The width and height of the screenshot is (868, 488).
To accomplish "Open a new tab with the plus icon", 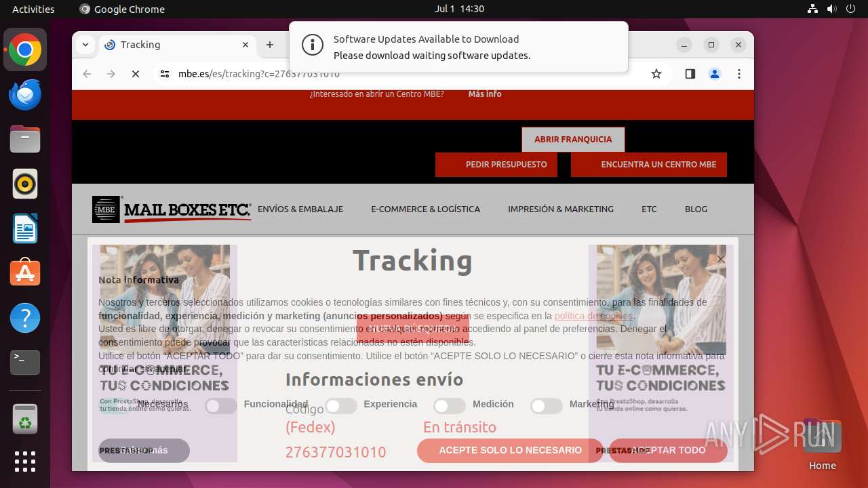I will point(270,45).
